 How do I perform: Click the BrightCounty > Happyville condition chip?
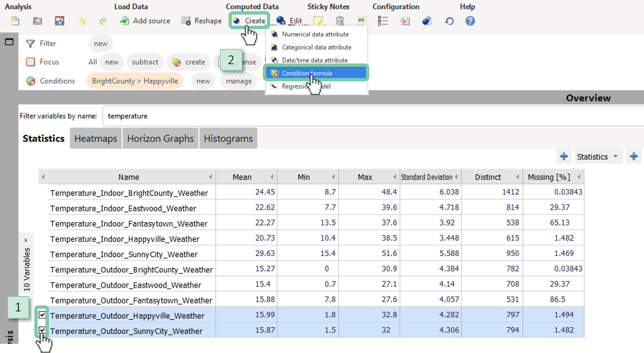(135, 81)
